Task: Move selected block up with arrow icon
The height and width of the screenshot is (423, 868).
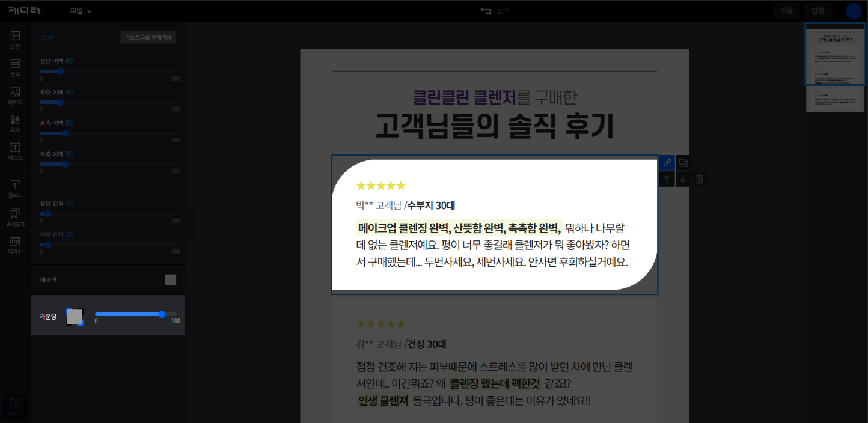Action: pyautogui.click(x=667, y=179)
